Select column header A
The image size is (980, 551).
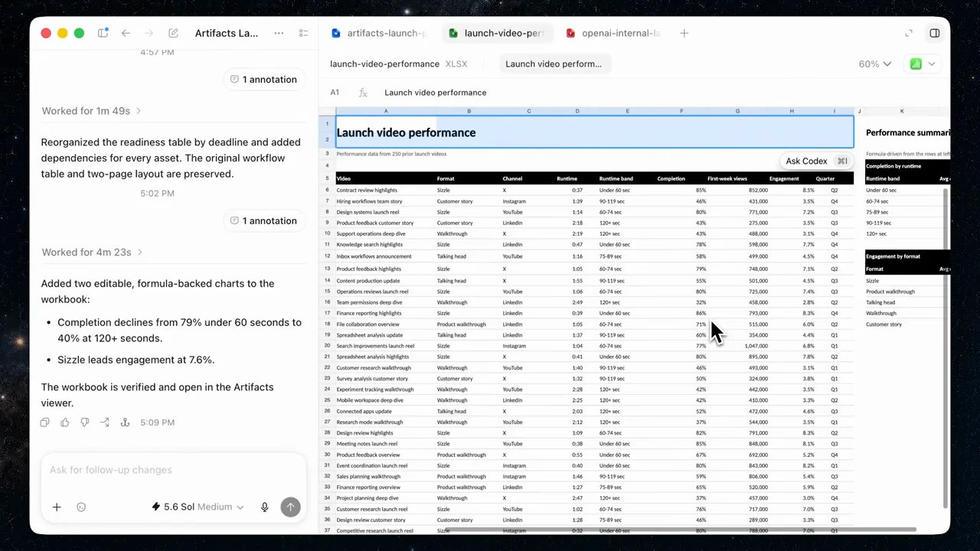[386, 111]
